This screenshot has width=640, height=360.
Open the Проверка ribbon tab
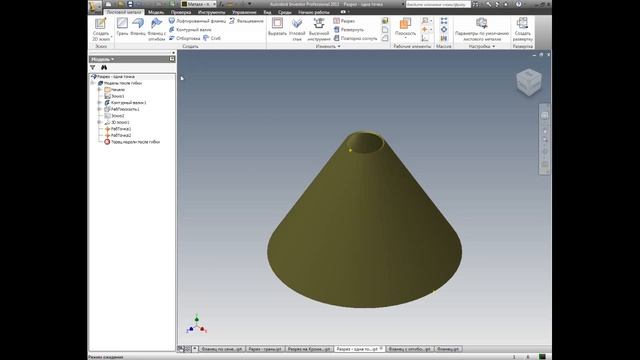point(181,12)
